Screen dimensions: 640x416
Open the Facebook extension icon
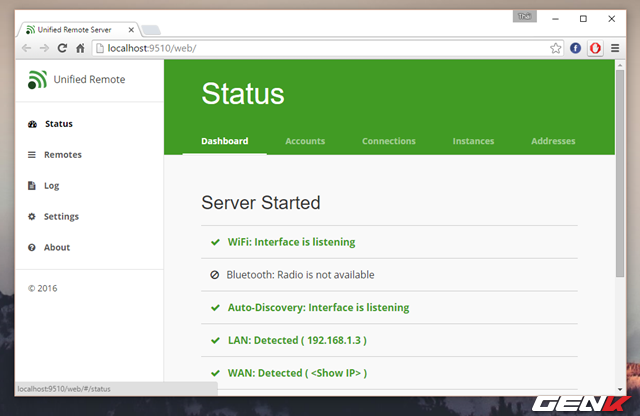pos(576,48)
